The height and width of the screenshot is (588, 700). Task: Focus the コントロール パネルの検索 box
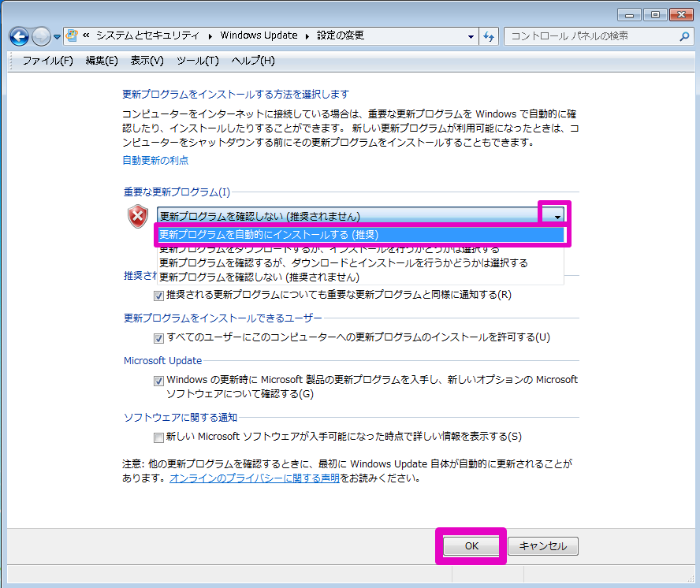pos(598,36)
